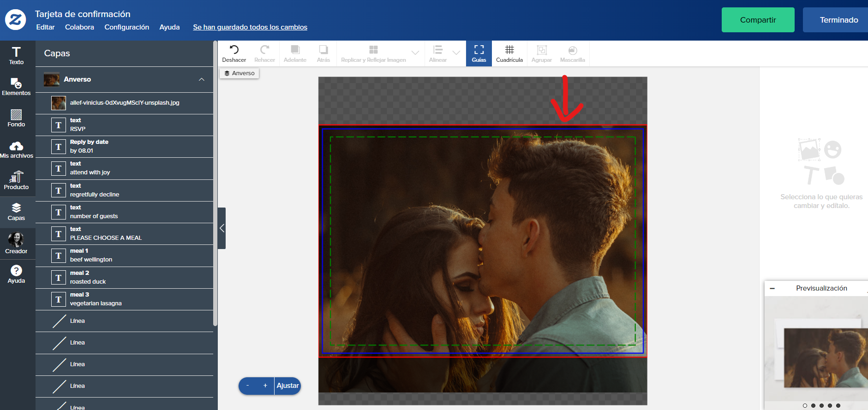Image resolution: width=868 pixels, height=410 pixels.
Task: Select the RSVP text layer
Action: coord(124,125)
